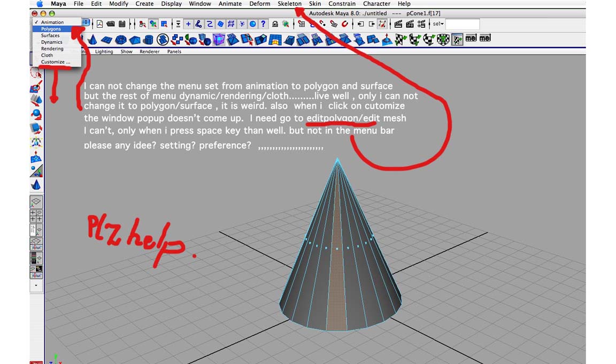Click the lock selection padlock icon
This screenshot has width=616, height=364.
click(275, 24)
